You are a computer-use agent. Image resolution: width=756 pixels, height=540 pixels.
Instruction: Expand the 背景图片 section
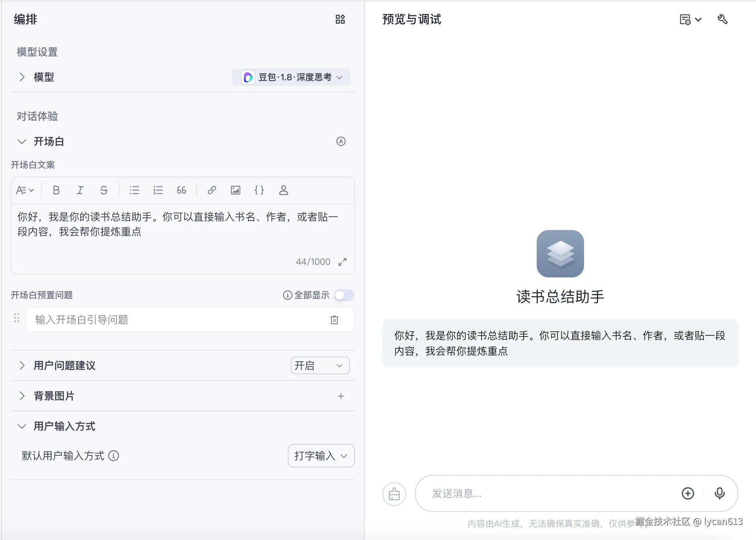point(22,396)
